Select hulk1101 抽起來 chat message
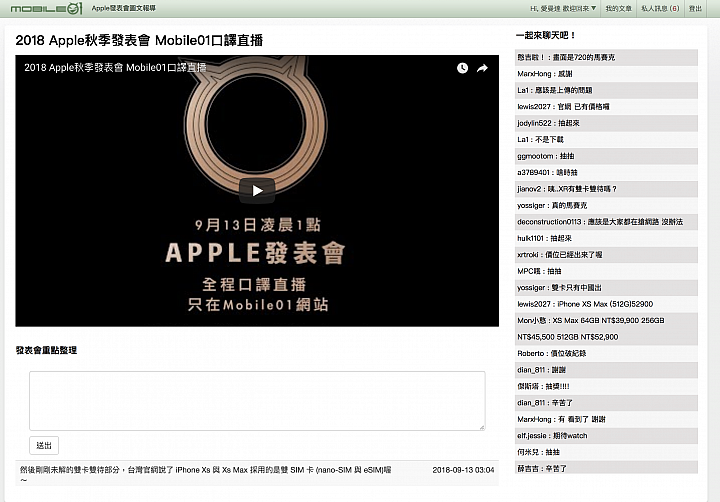Image resolution: width=720 pixels, height=502 pixels. point(606,238)
